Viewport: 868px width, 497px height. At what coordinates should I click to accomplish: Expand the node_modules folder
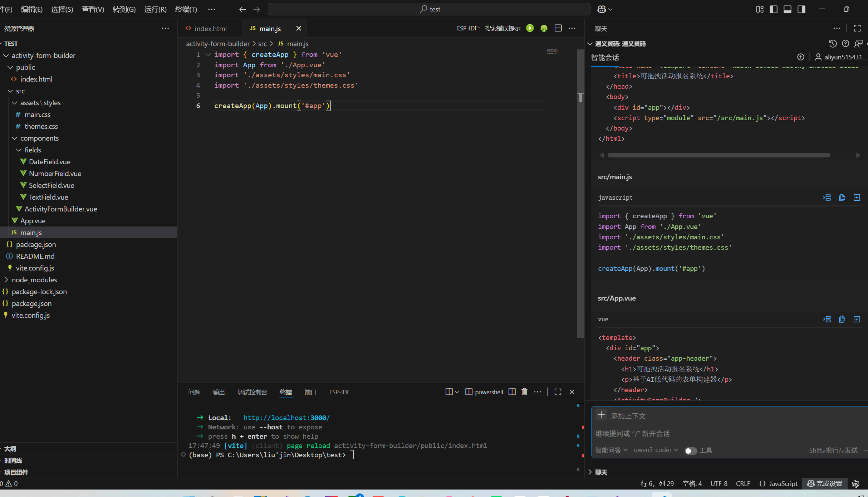tap(6, 280)
